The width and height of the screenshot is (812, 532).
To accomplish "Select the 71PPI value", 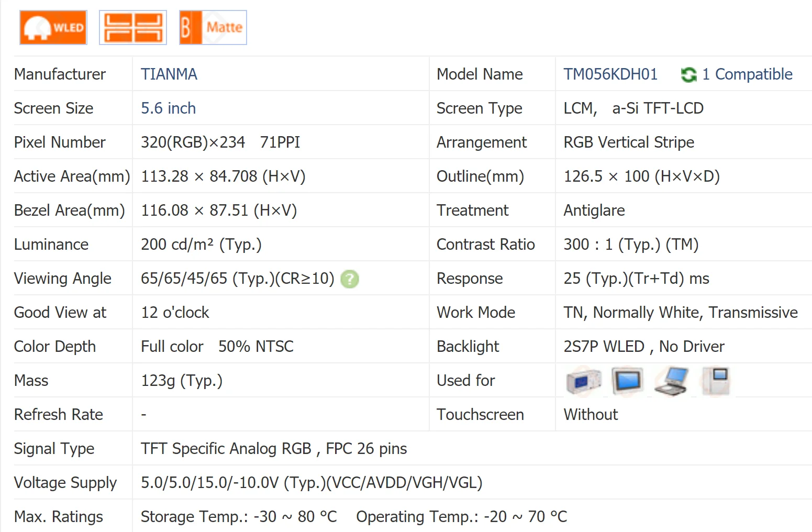I will (280, 142).
